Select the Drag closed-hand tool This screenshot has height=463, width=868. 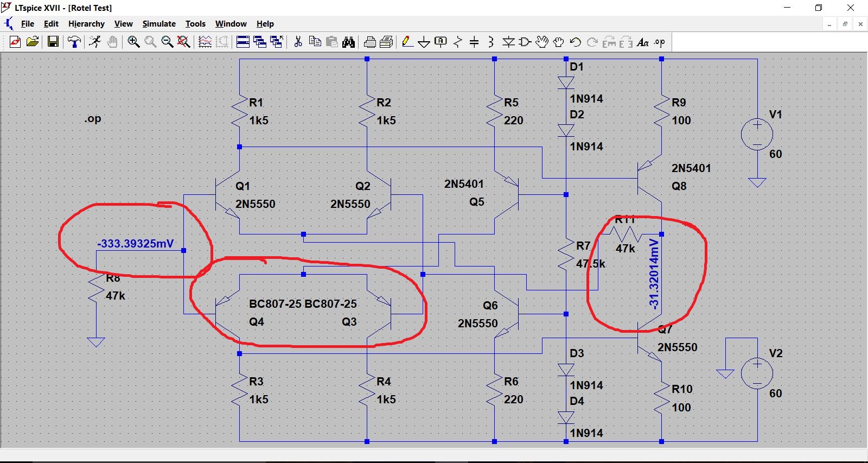559,42
